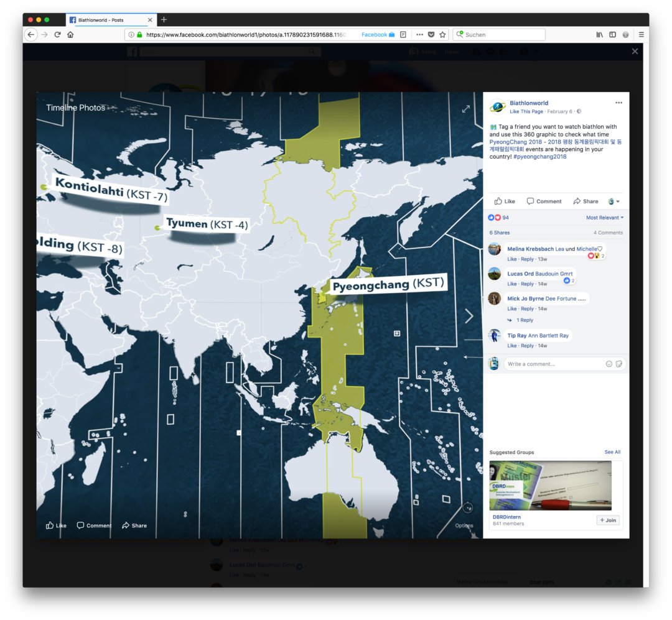Close the Biathlonworld - Posts tab
The width and height of the screenshot is (672, 620).
click(150, 20)
